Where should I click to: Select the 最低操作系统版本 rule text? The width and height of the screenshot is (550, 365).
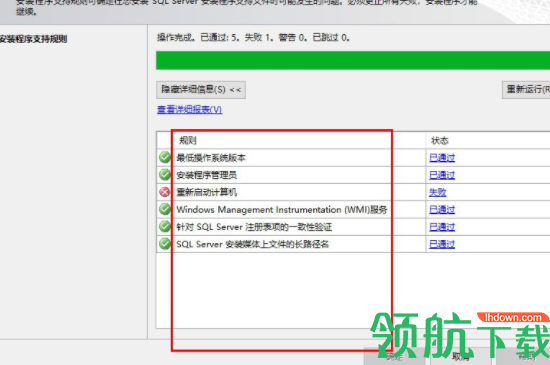[211, 158]
